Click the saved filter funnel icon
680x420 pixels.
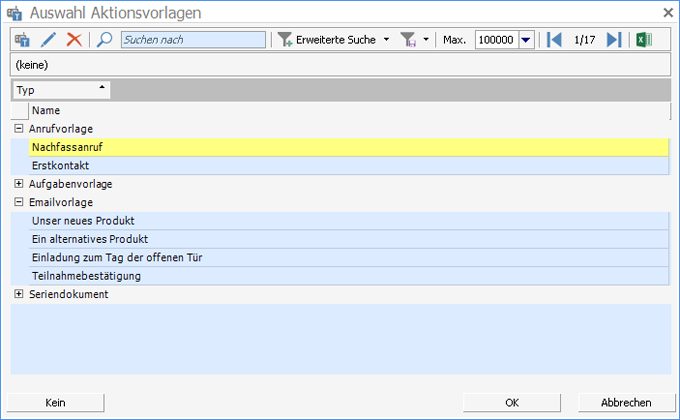408,40
